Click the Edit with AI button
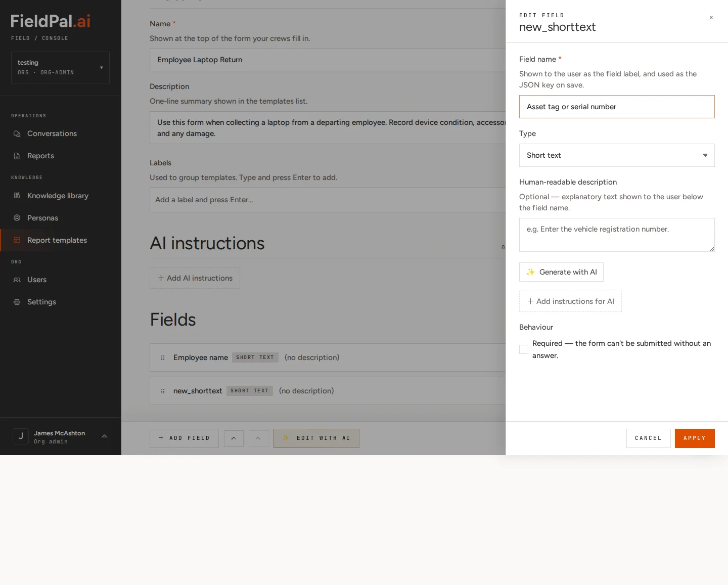 (x=316, y=438)
